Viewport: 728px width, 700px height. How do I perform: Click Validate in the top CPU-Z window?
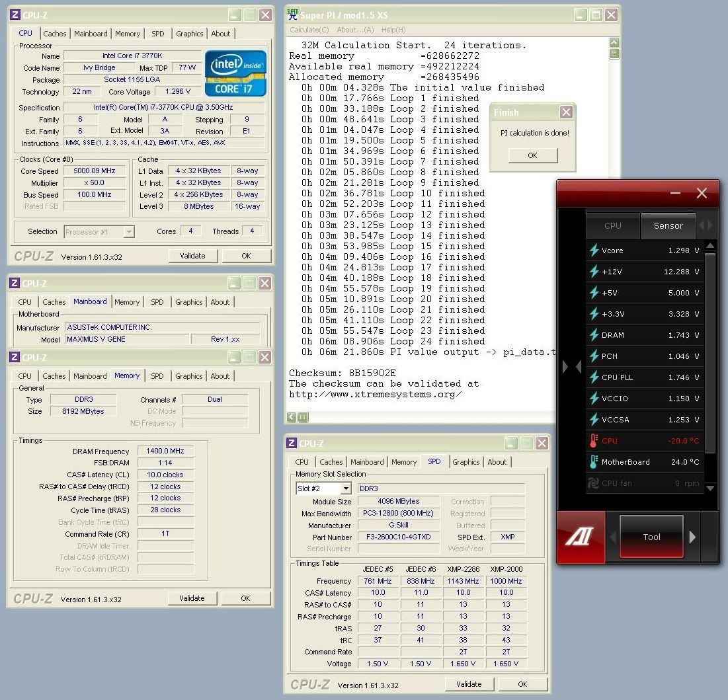(192, 256)
